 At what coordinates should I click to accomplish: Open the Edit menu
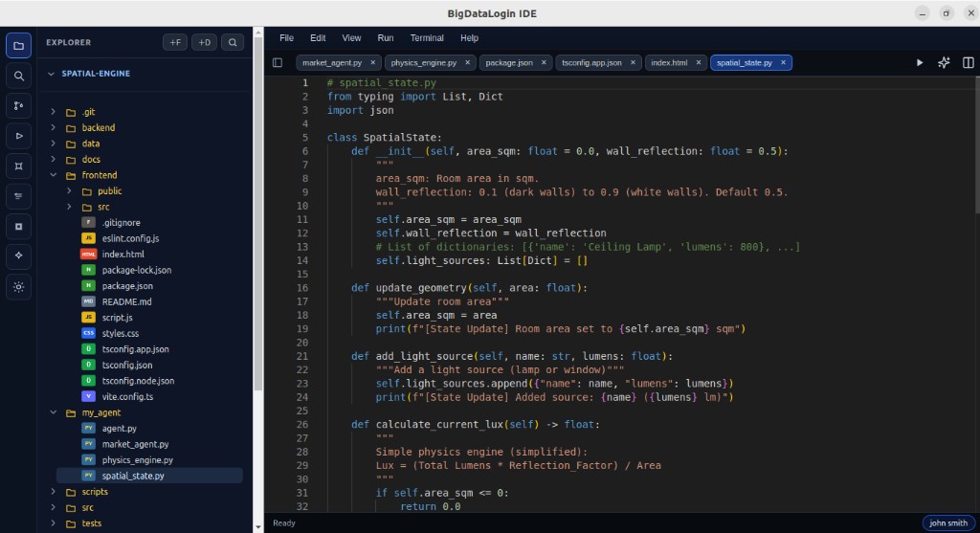coord(318,38)
